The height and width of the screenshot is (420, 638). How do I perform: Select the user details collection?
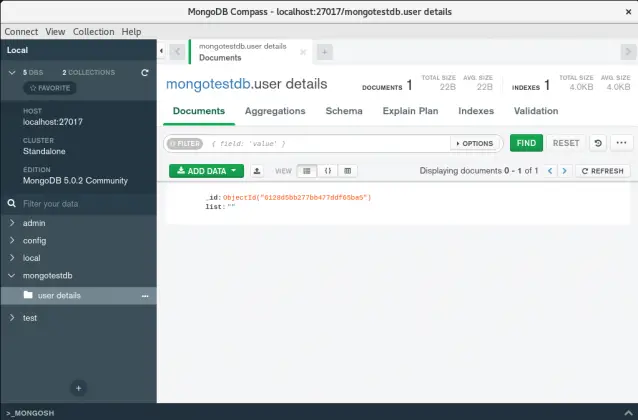[59, 296]
